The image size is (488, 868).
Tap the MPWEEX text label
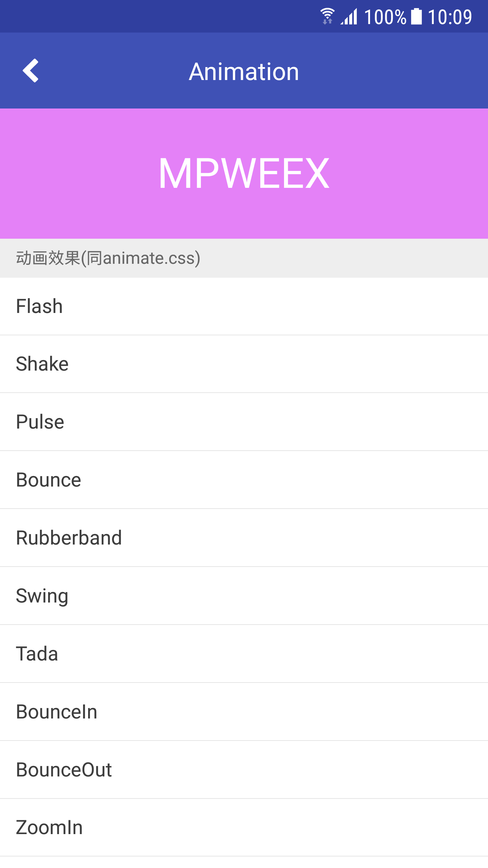[244, 174]
